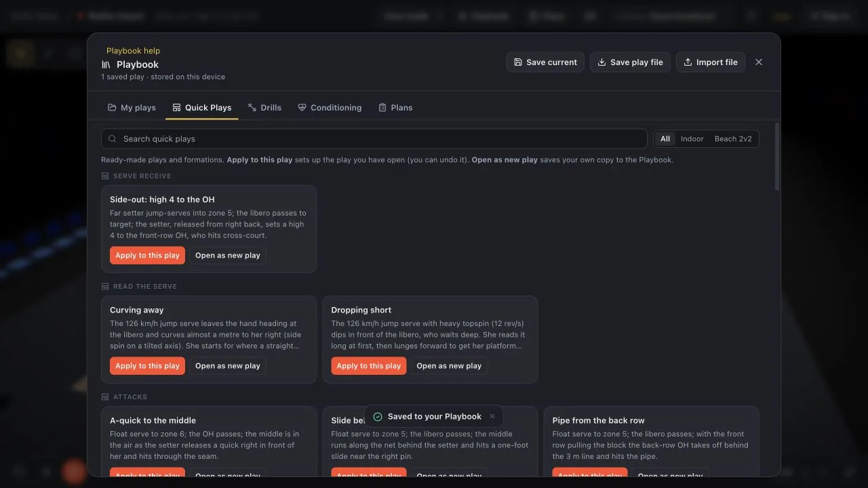Focus the Search quick plays field

(x=374, y=139)
